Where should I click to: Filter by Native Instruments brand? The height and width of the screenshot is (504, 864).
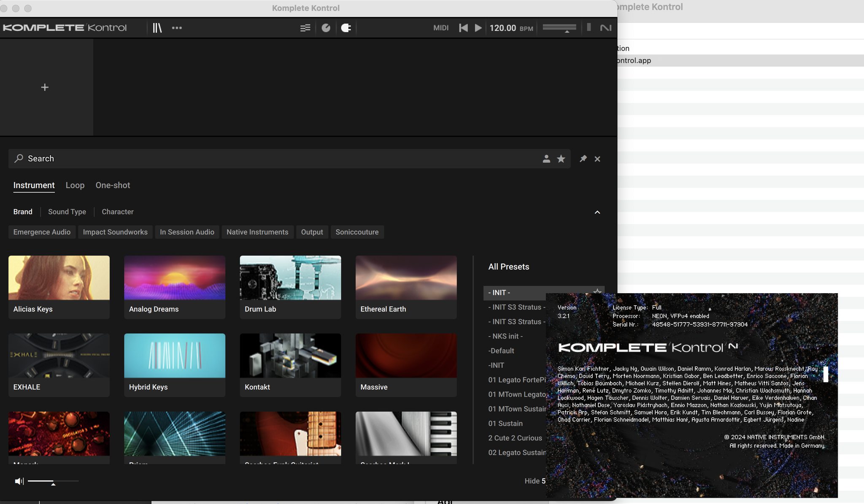tap(257, 232)
